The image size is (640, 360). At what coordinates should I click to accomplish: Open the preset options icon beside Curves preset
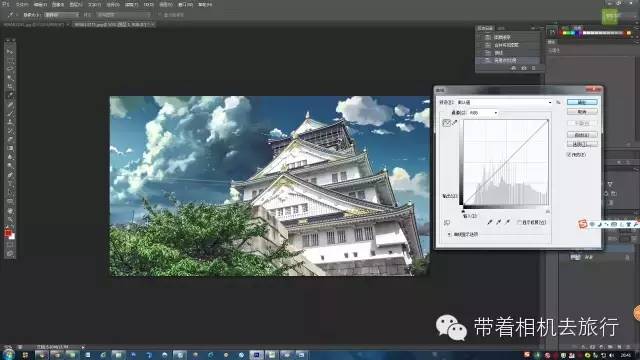click(x=558, y=102)
